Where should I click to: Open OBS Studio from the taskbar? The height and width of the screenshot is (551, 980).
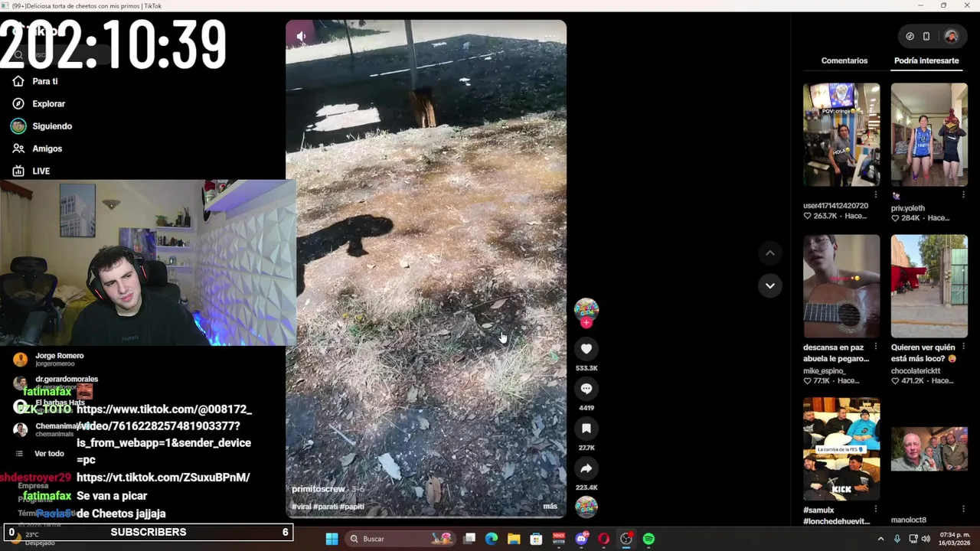pyautogui.click(x=626, y=539)
